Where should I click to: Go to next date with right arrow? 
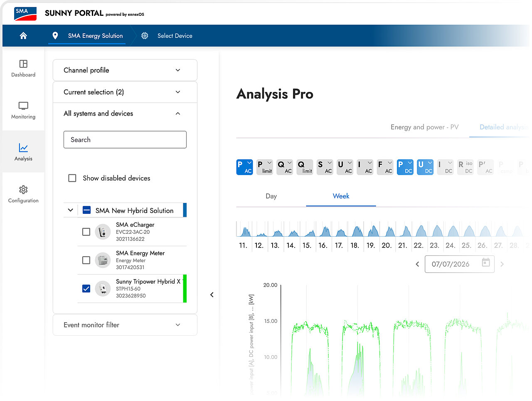(x=502, y=264)
